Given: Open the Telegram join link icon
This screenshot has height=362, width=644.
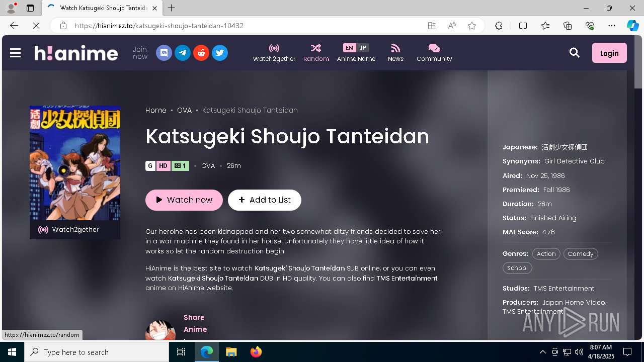Looking at the screenshot, I should (x=183, y=53).
